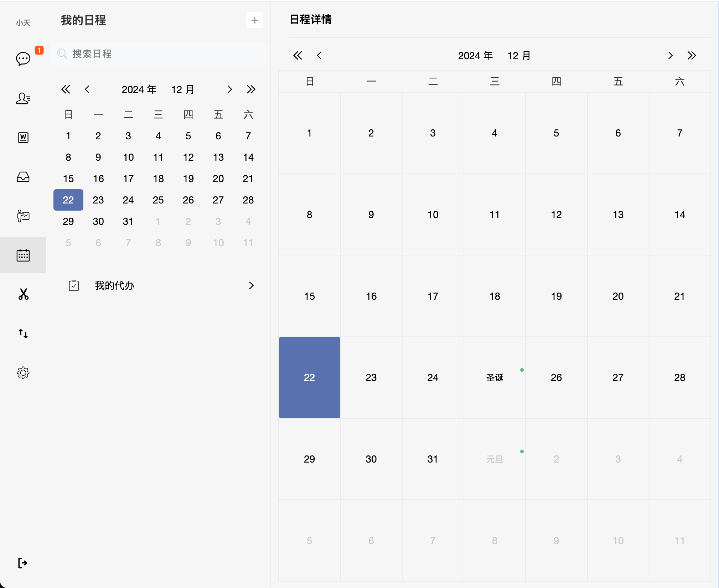The image size is (719, 588).
Task: Select greyed day 11 in mini calendar
Action: tap(248, 243)
